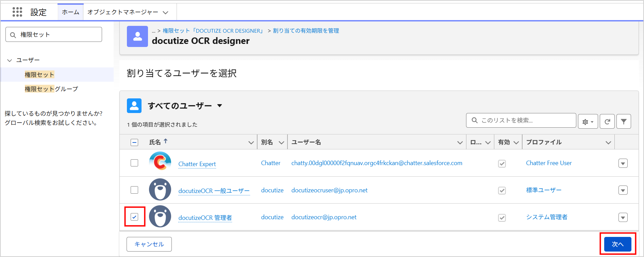Click the システム管理者 profile link

point(547,217)
